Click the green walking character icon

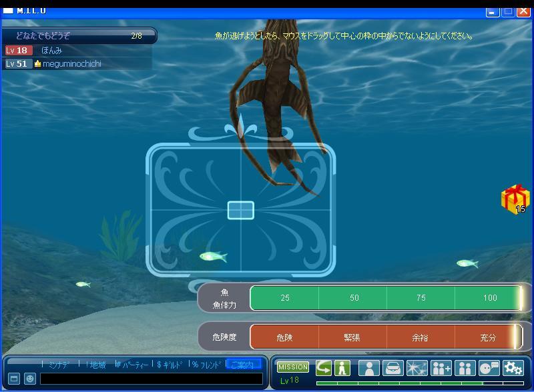point(342,367)
